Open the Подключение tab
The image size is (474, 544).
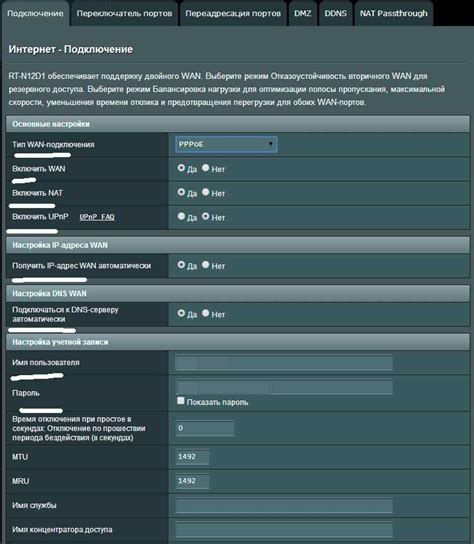(35, 14)
